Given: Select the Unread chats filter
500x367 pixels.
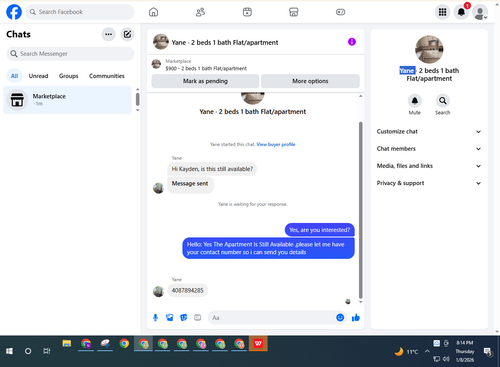Looking at the screenshot, I should [38, 76].
